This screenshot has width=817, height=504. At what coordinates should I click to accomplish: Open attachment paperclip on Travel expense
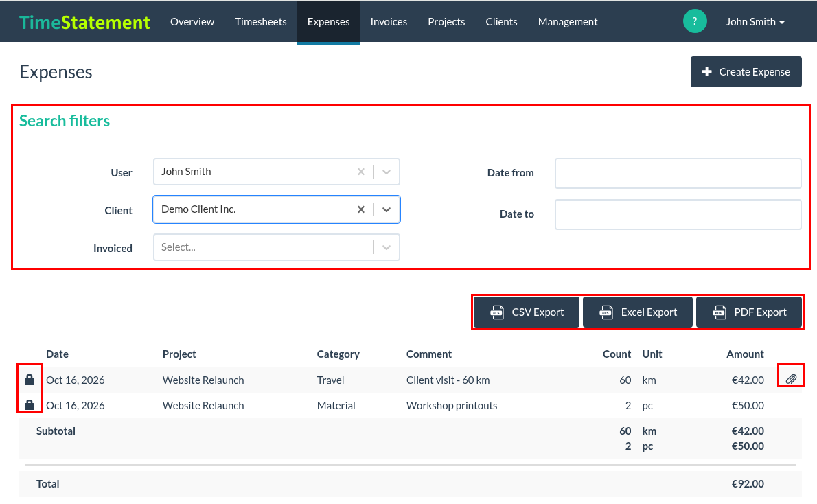coord(791,379)
